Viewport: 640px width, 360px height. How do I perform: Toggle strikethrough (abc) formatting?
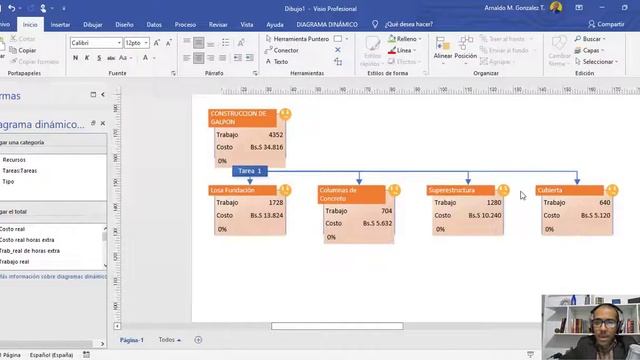111,58
